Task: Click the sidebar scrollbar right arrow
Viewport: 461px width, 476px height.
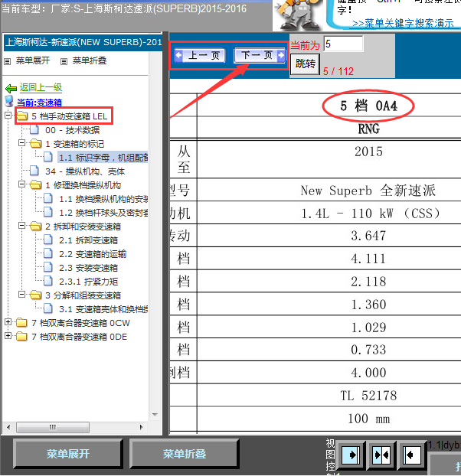Action: click(141, 427)
